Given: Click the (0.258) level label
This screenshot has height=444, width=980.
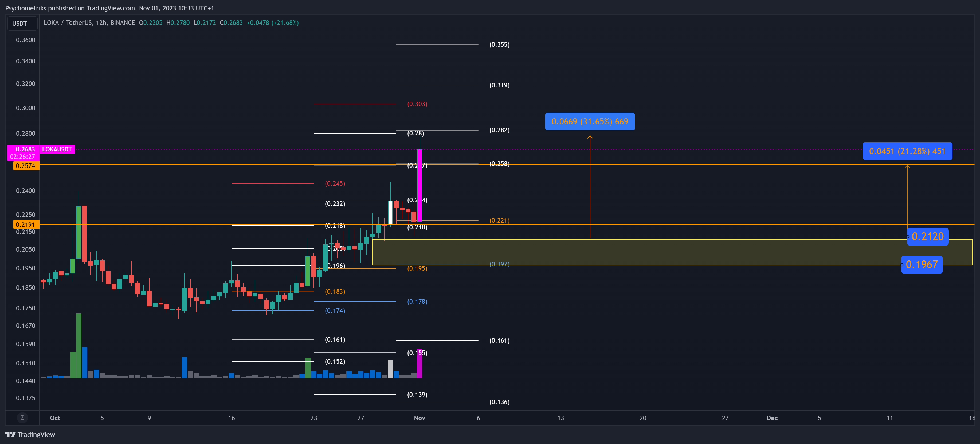Looking at the screenshot, I should [499, 164].
